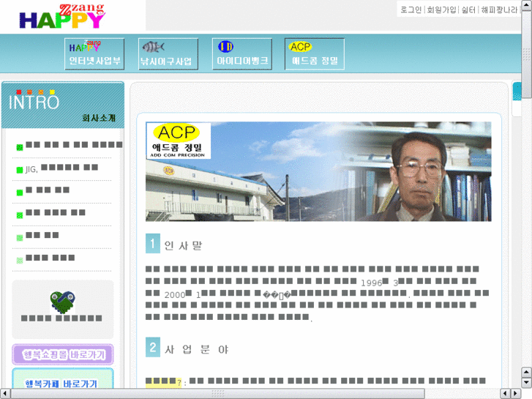Screen dimensions: 532x399
Task: Click the horizontal scrollbar right arrow
Action: click(x=516, y=394)
